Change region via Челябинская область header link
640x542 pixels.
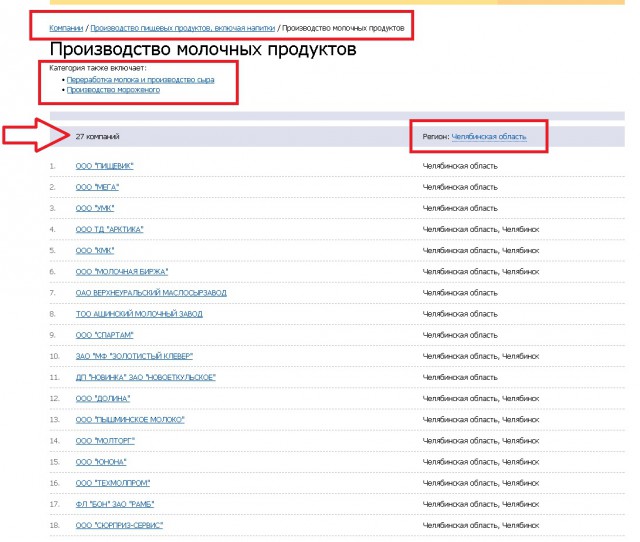coord(489,137)
